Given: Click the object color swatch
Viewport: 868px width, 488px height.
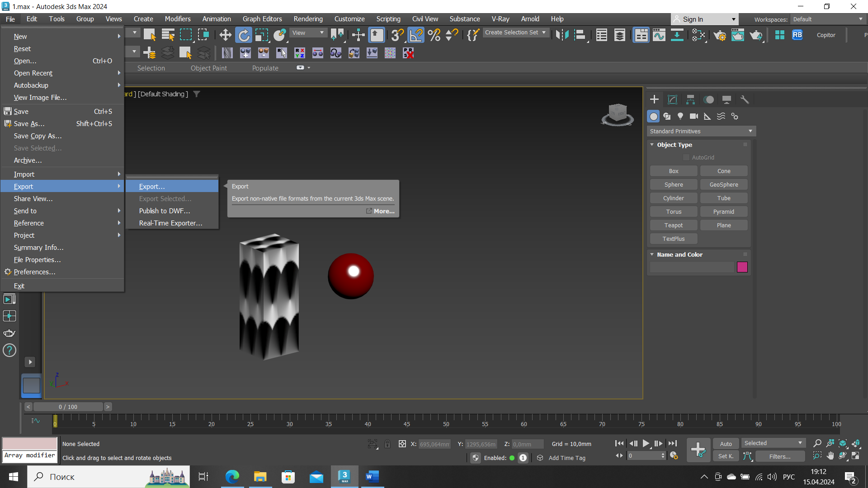Looking at the screenshot, I should point(742,267).
